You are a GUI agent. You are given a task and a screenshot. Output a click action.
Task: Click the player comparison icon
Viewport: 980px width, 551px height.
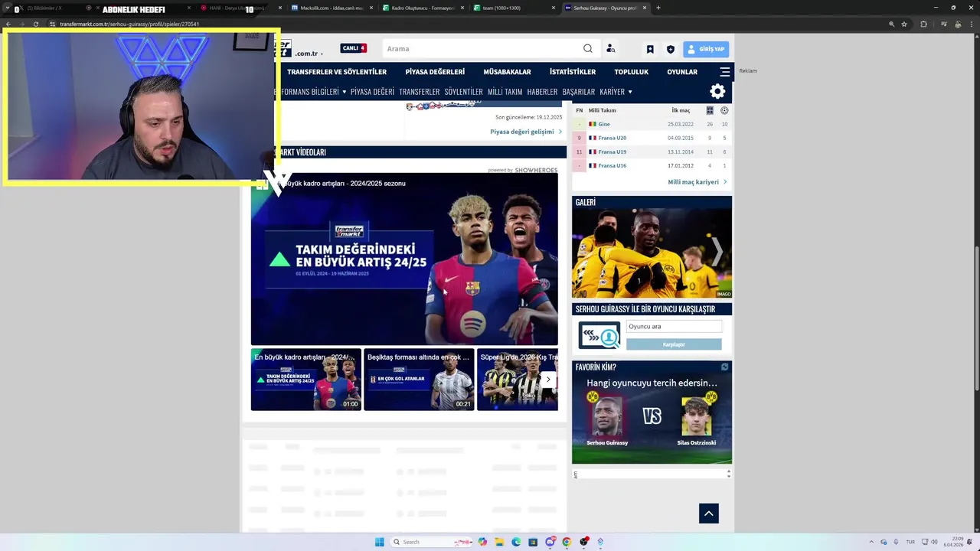599,335
